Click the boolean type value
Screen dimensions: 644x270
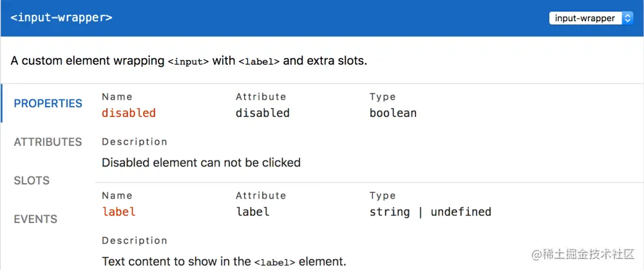(393, 113)
